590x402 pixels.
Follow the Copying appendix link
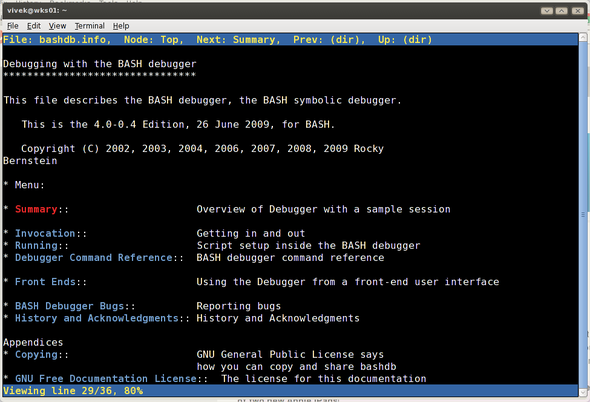tap(36, 354)
